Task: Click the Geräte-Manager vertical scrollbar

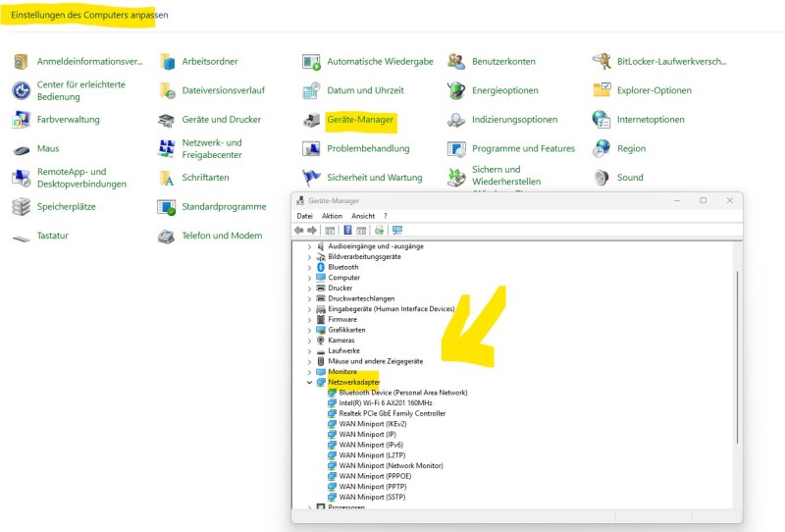Action: tap(737, 373)
